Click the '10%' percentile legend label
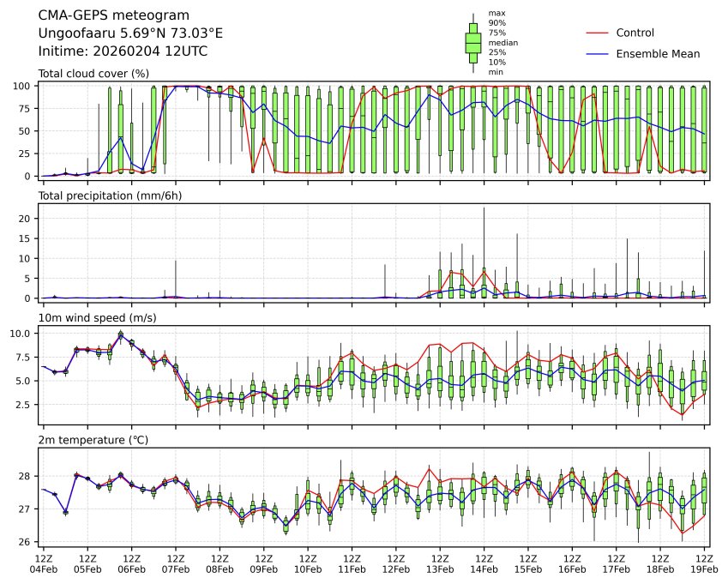This screenshot has width=728, height=584. coord(496,63)
